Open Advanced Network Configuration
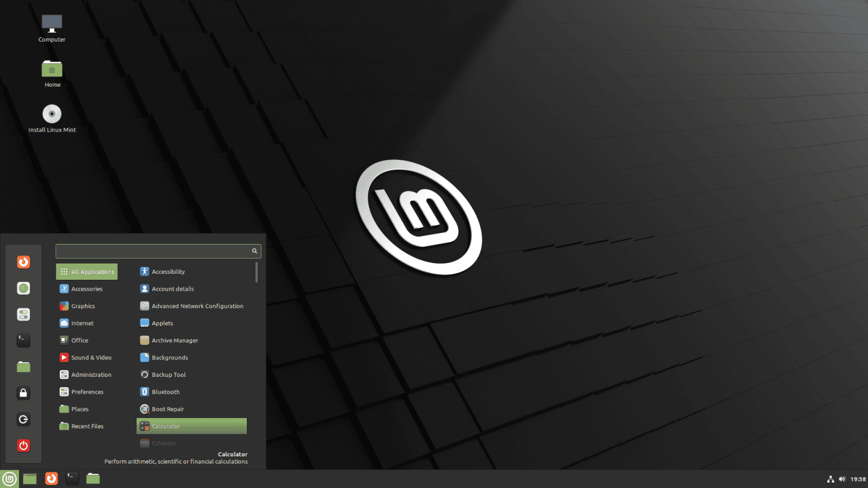868x488 pixels. pos(197,306)
